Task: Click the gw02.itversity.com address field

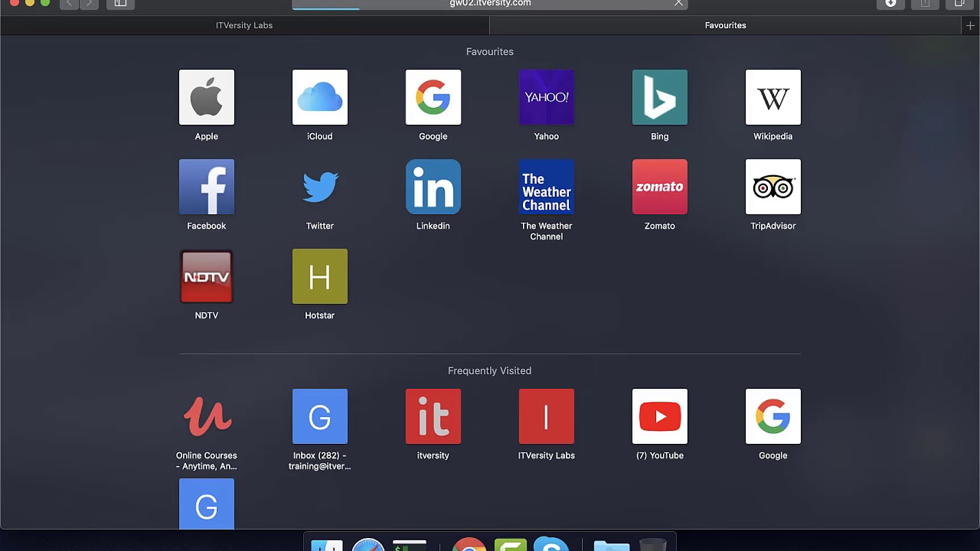Action: (490, 4)
